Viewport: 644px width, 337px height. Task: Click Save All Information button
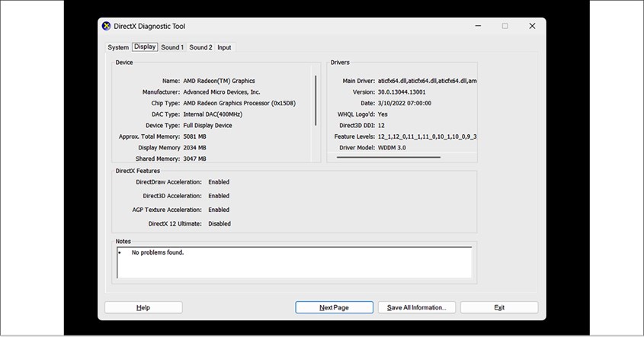[416, 307]
